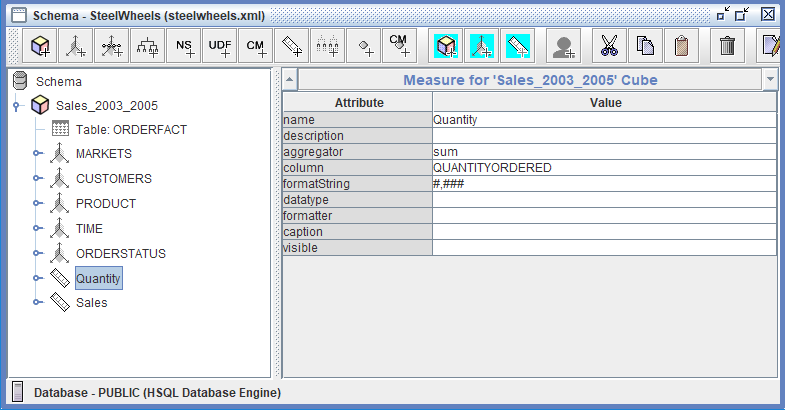Click the UDF add user function icon
This screenshot has width=785, height=410.
click(220, 46)
